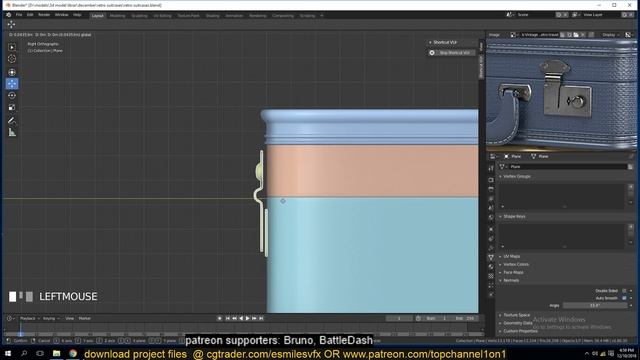
Task: Open the World properties tab
Action: (x=491, y=218)
